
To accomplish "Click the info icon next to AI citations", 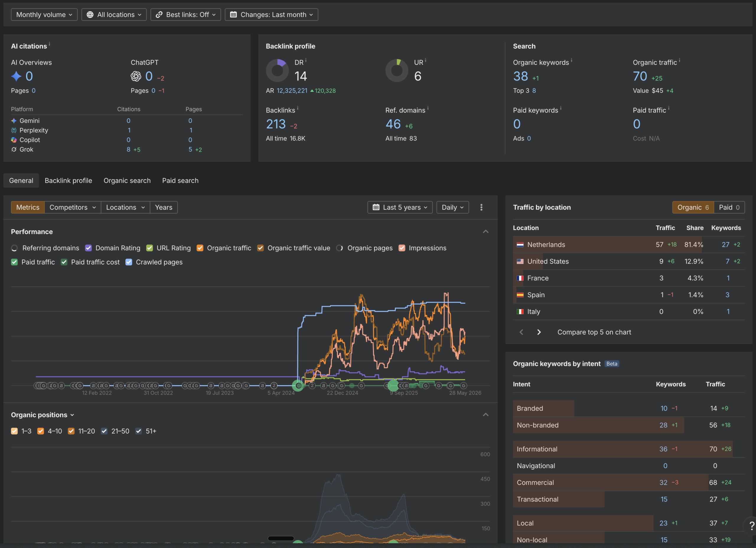I will point(49,44).
